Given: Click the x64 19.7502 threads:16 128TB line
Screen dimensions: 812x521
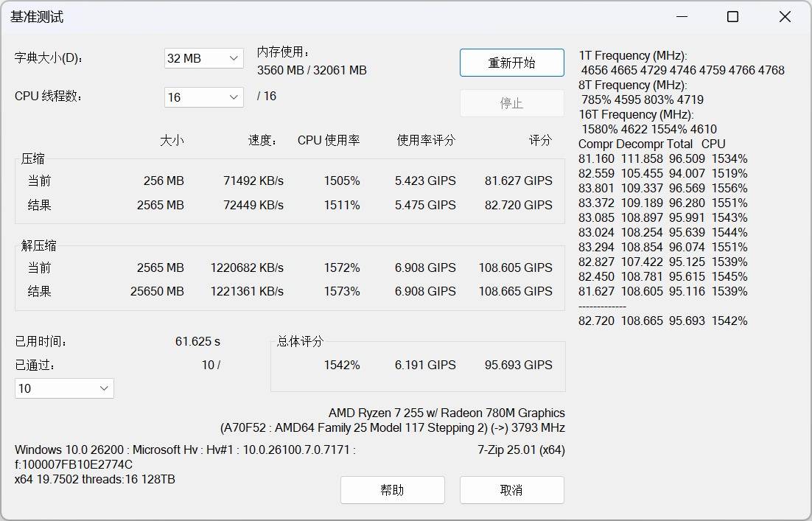Looking at the screenshot, I should click(x=95, y=480).
